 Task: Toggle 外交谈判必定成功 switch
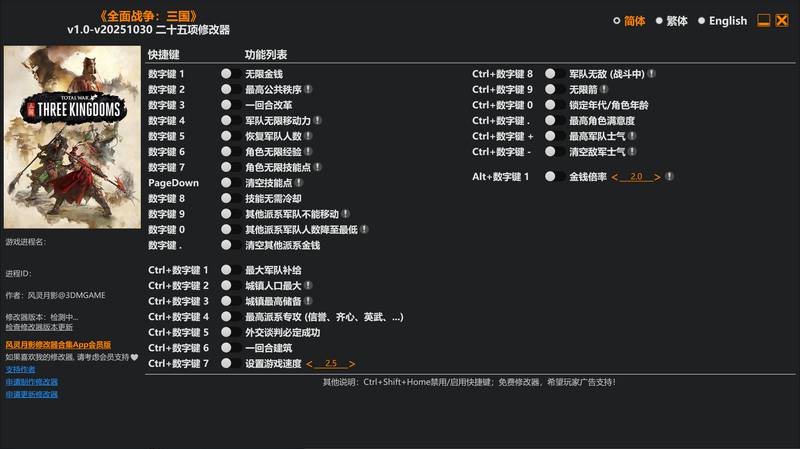[x=231, y=332]
